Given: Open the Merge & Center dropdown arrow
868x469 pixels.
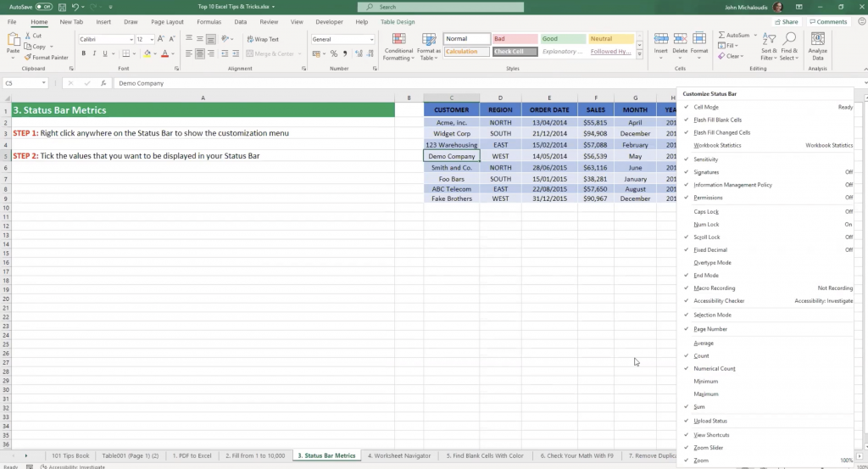Looking at the screenshot, I should (x=299, y=53).
